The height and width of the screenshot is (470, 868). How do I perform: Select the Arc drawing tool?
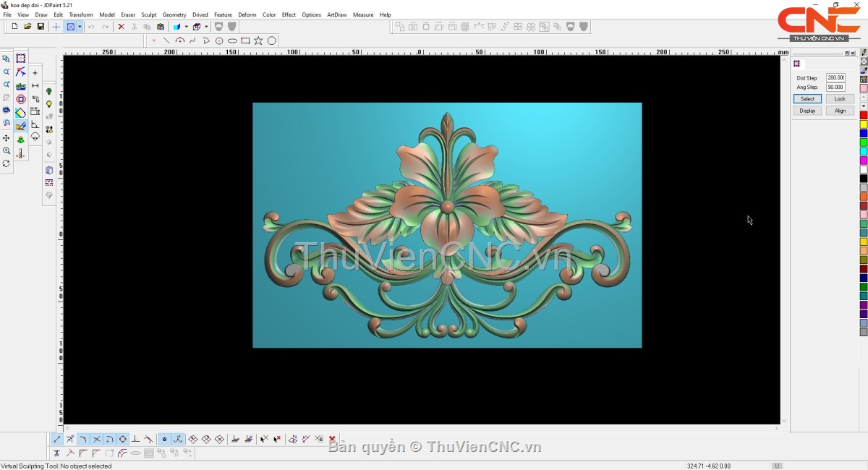[180, 40]
